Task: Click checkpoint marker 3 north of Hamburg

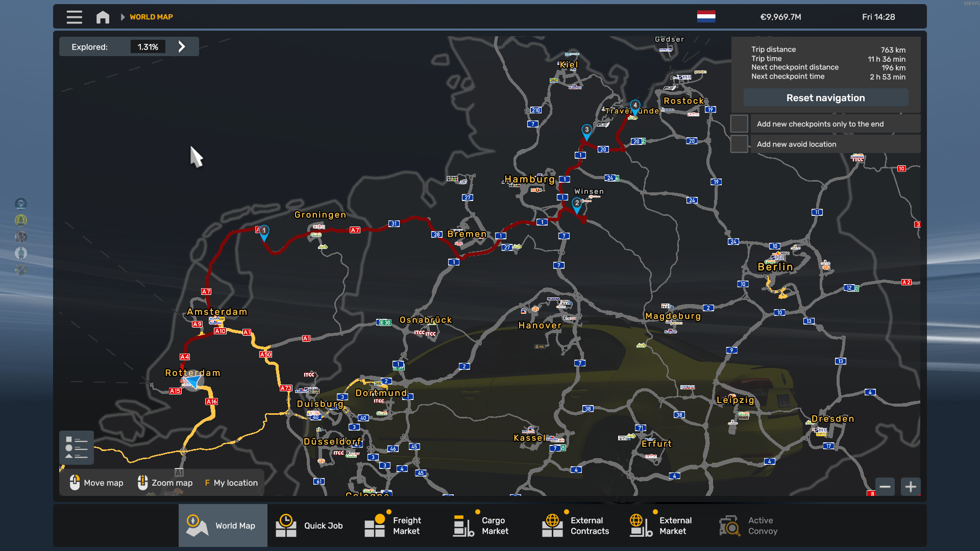Action: pyautogui.click(x=587, y=132)
